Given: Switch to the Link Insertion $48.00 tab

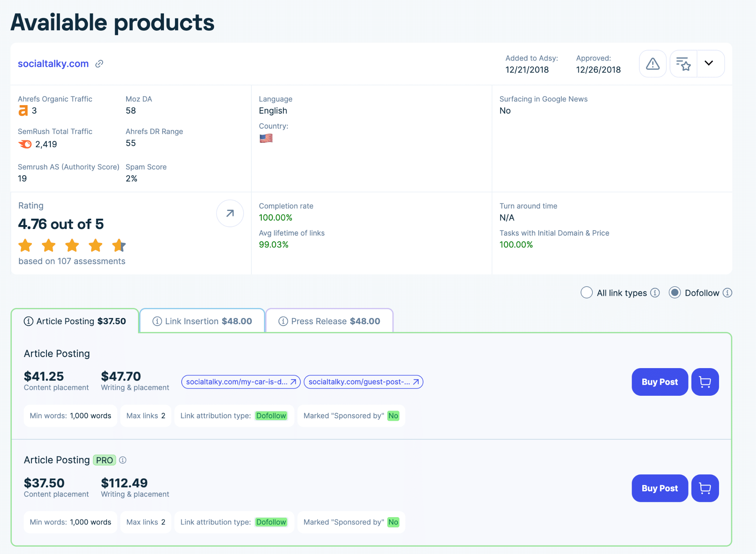Looking at the screenshot, I should pos(202,321).
